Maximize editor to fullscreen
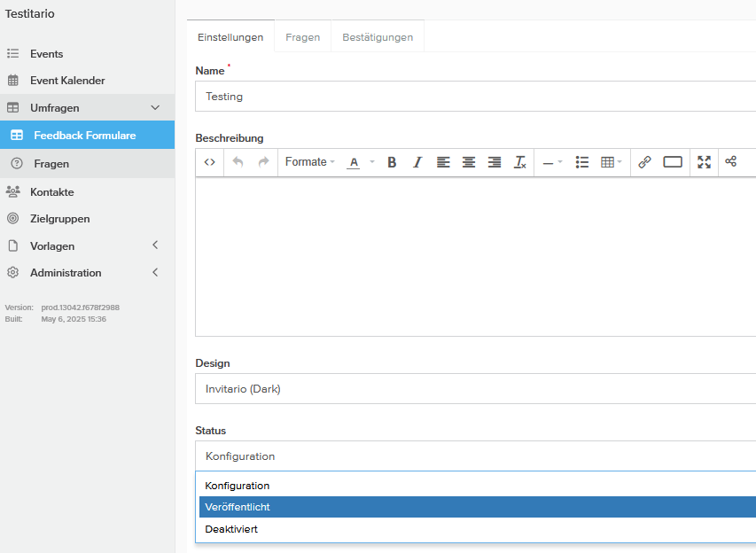The height and width of the screenshot is (553, 756). [704, 162]
